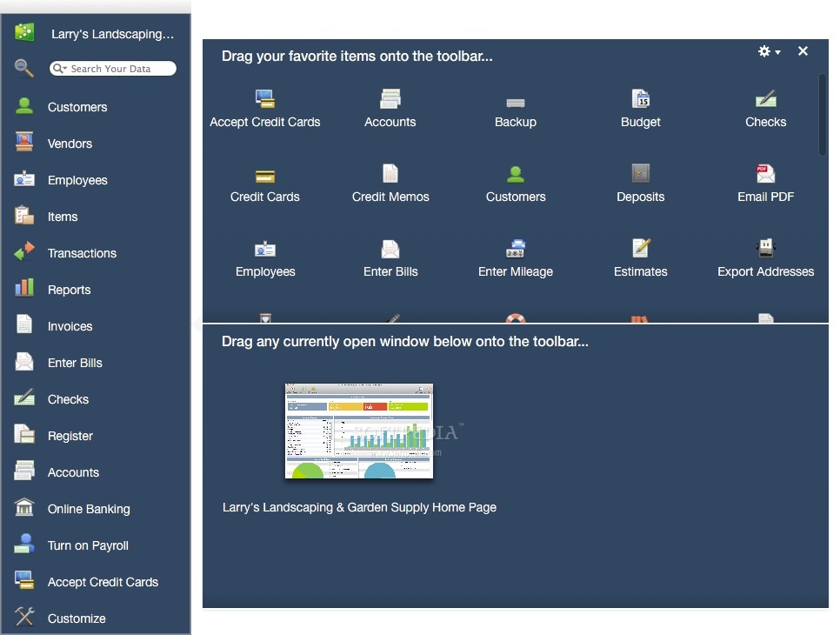This screenshot has width=840, height=635.
Task: Click the Credit Cards icon
Action: (x=264, y=173)
